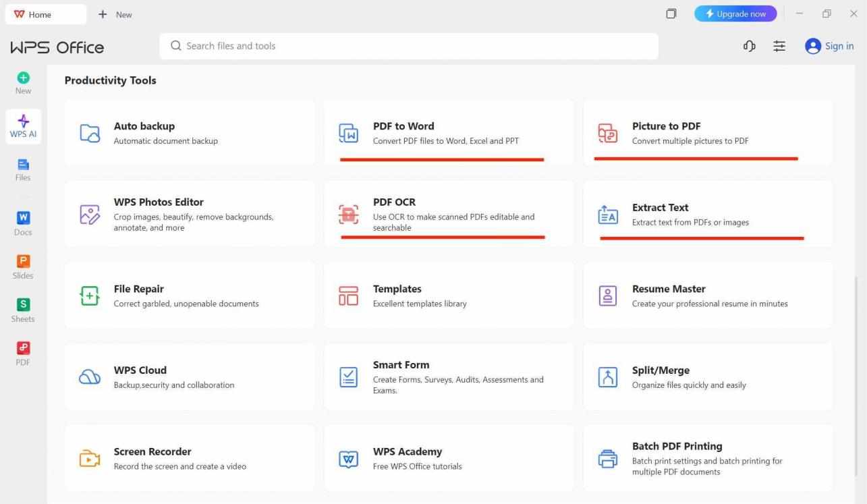Open Sheets from the left sidebar
Image resolution: width=867 pixels, height=504 pixels.
[23, 310]
